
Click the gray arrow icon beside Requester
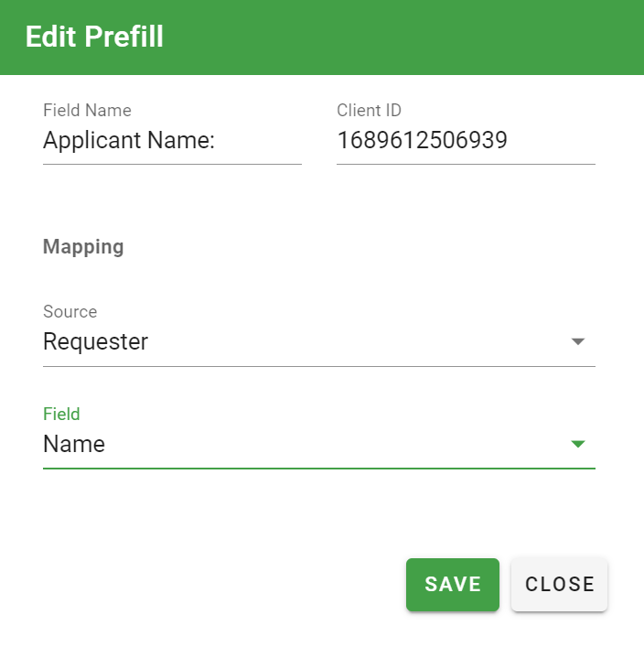tap(577, 341)
